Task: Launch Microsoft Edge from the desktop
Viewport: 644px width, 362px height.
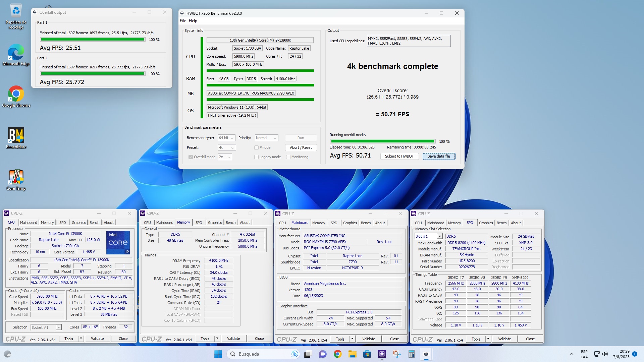Action: coord(16,55)
